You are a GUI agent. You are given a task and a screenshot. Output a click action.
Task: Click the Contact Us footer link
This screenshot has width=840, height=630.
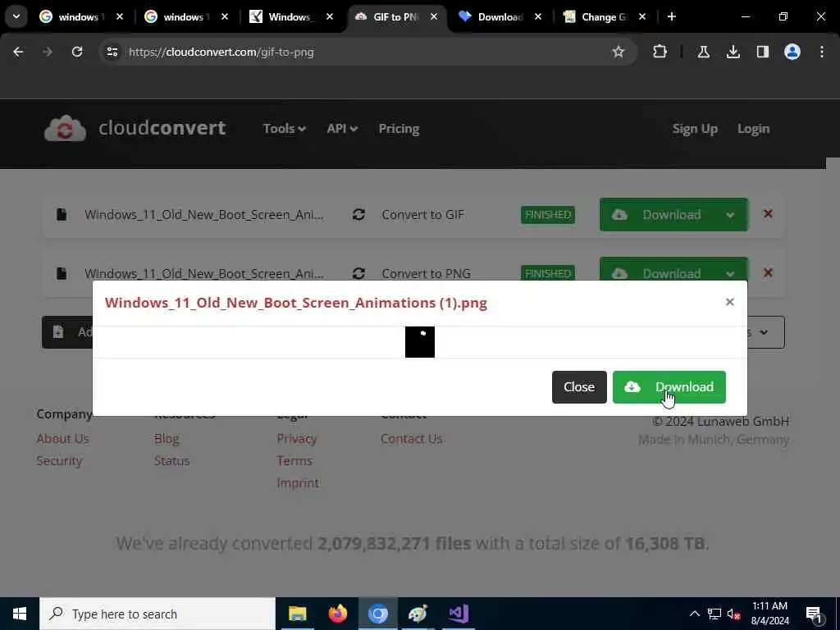click(412, 438)
